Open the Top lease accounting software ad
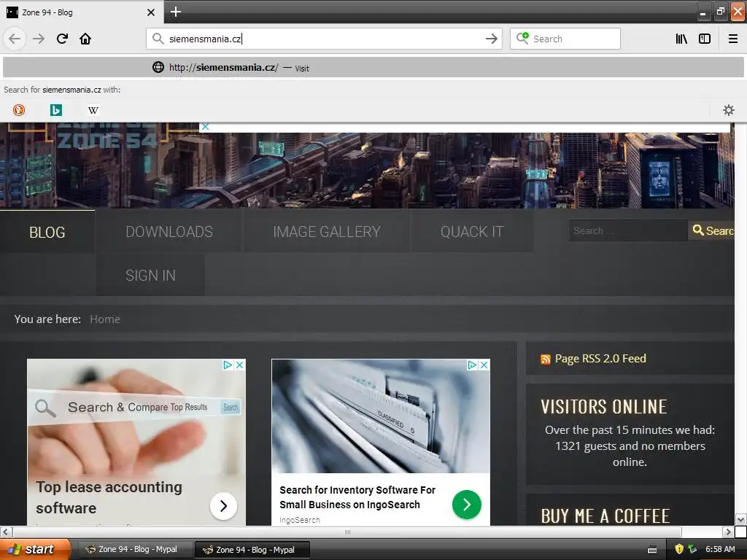Screen dimensions: 747x560 point(109,497)
